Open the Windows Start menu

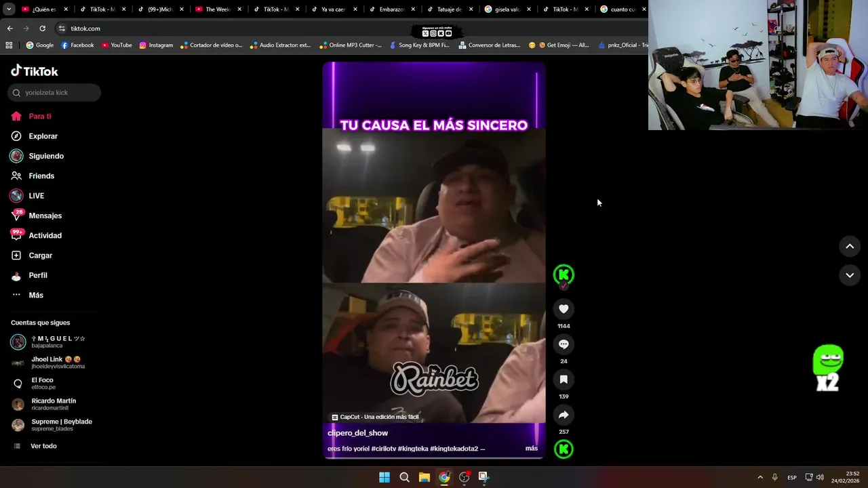pos(384,477)
